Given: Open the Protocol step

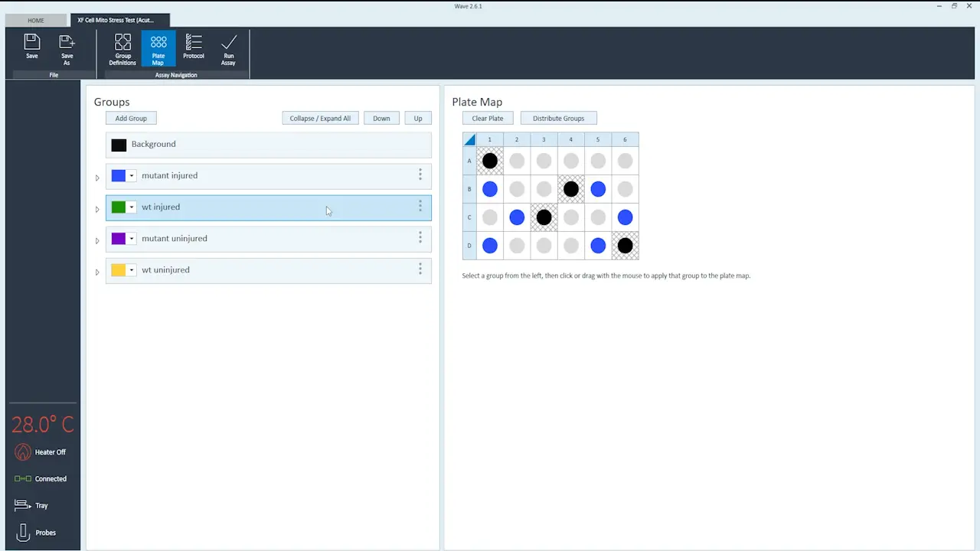Looking at the screenshot, I should 194,47.
